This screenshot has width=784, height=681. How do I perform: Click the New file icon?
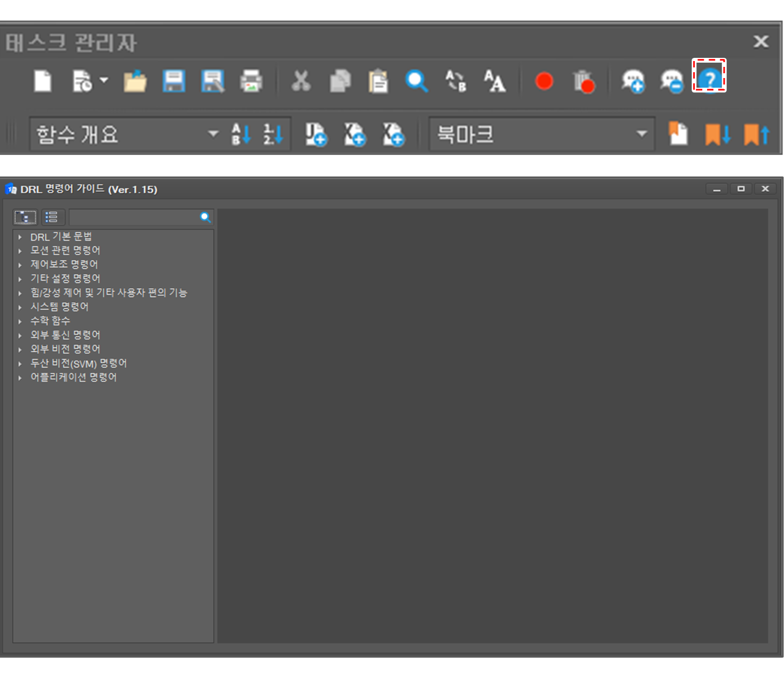42,81
